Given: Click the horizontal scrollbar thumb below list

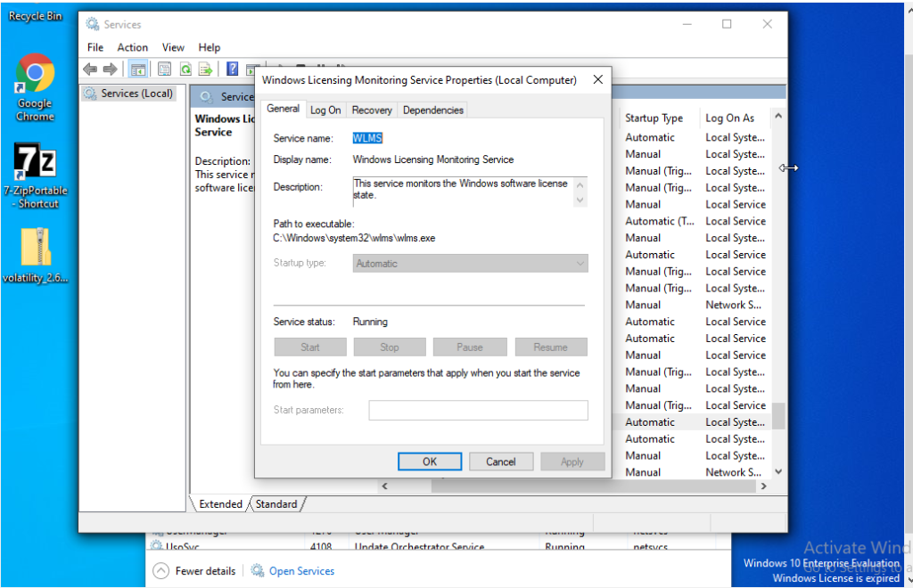Looking at the screenshot, I should click(592, 486).
